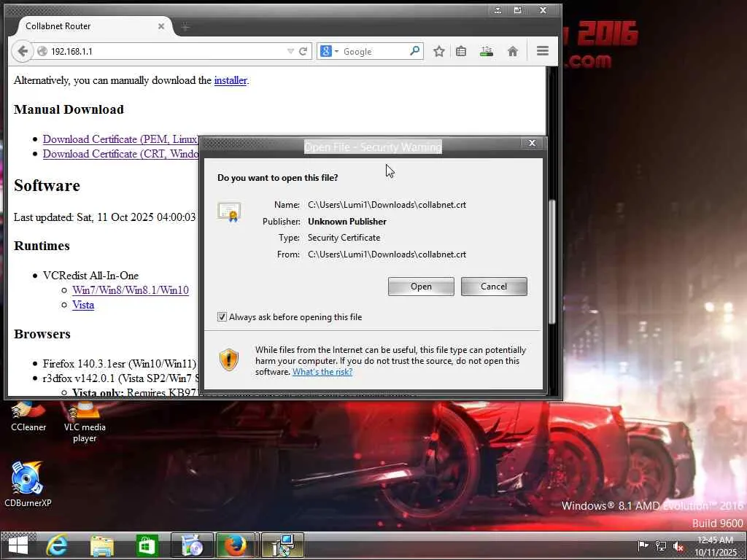
Task: Switch to network setup taskbar item
Action: (x=282, y=545)
